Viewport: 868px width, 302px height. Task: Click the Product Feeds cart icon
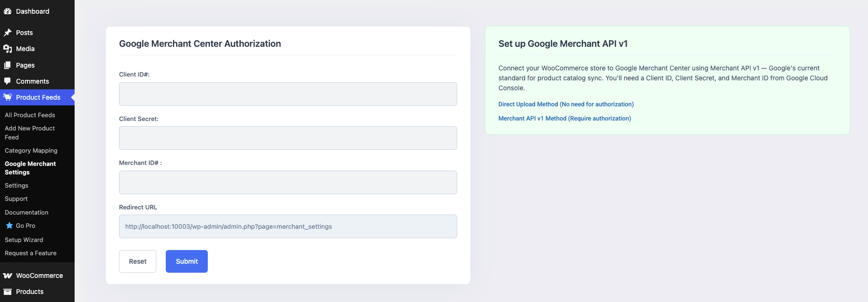8,97
